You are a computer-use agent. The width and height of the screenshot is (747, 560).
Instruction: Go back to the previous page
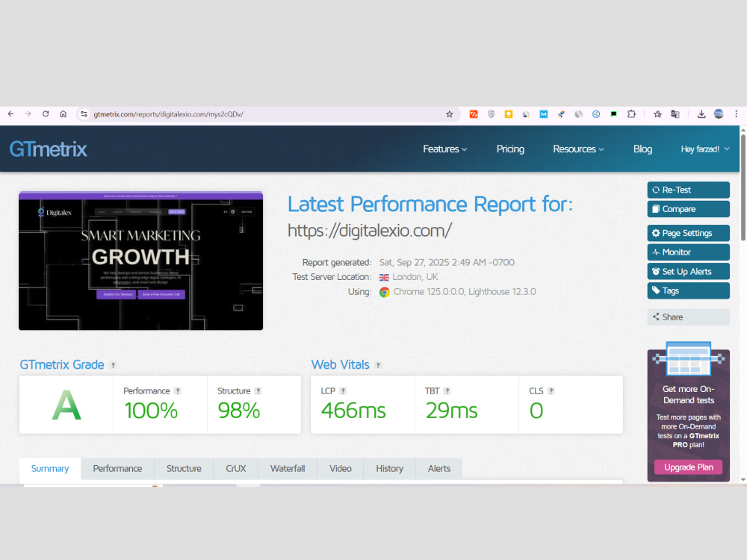[10, 114]
